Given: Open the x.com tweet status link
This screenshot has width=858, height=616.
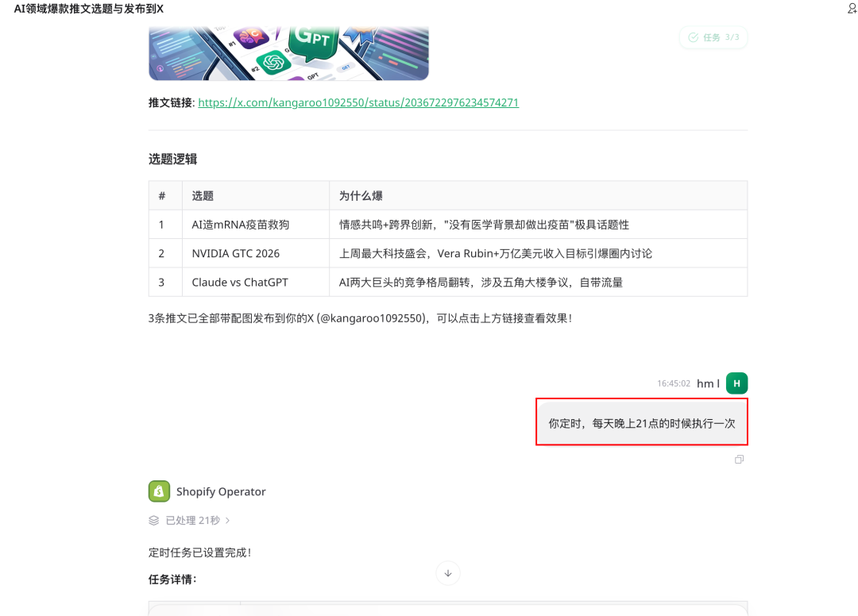Looking at the screenshot, I should [358, 102].
